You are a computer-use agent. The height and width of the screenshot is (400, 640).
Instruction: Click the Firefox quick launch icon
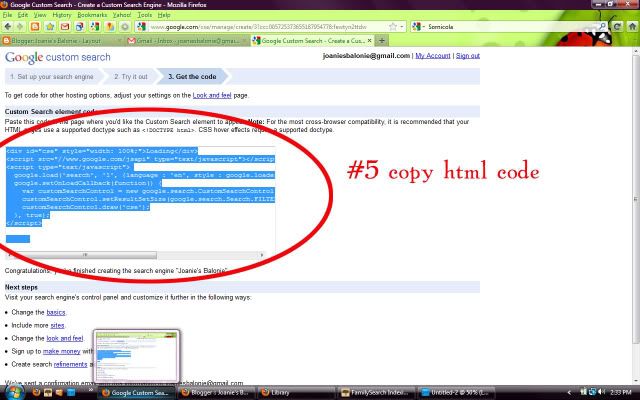click(x=36, y=393)
